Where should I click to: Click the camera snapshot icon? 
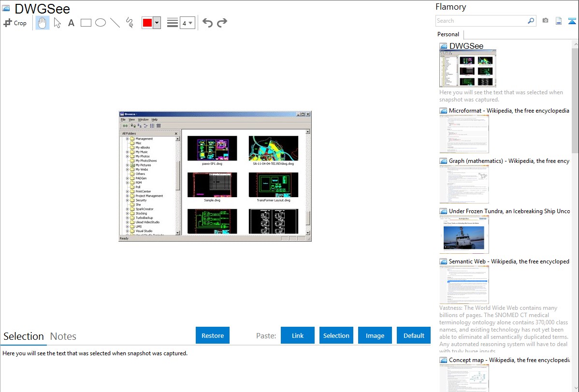[x=545, y=21]
